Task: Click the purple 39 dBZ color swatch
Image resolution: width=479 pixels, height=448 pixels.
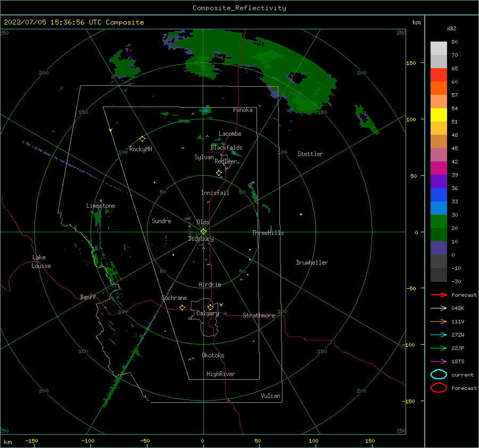Action: coord(439,181)
